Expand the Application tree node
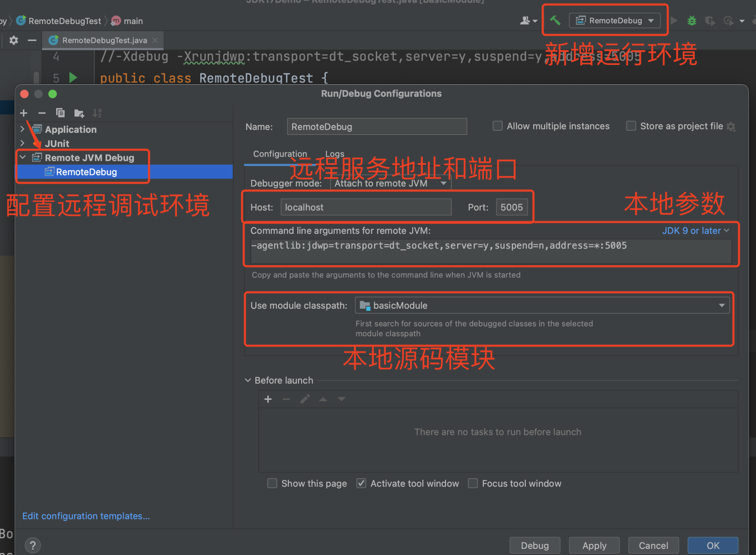The image size is (756, 555). 22,129
